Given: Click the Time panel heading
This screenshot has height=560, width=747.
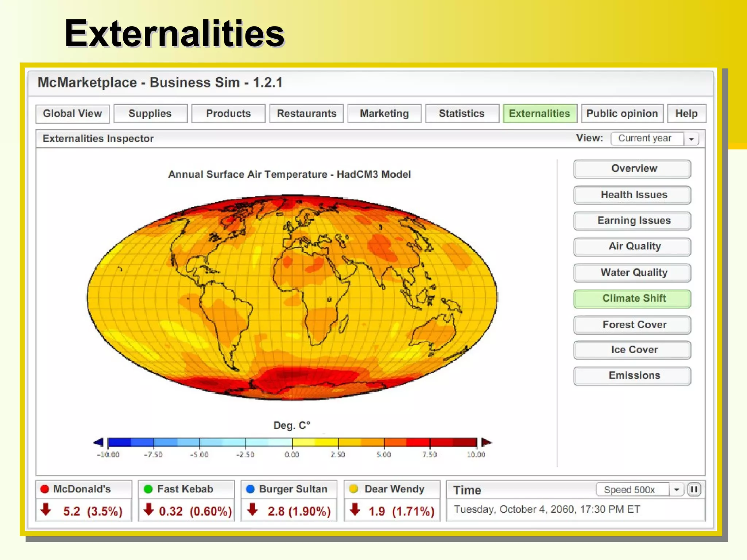Looking at the screenshot, I should coord(467,490).
